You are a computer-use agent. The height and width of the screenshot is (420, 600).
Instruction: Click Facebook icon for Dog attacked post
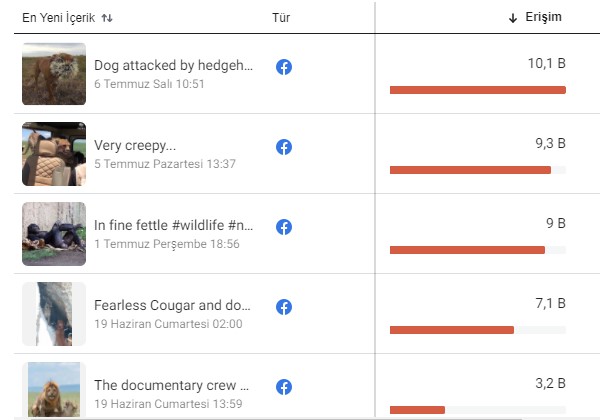click(284, 67)
